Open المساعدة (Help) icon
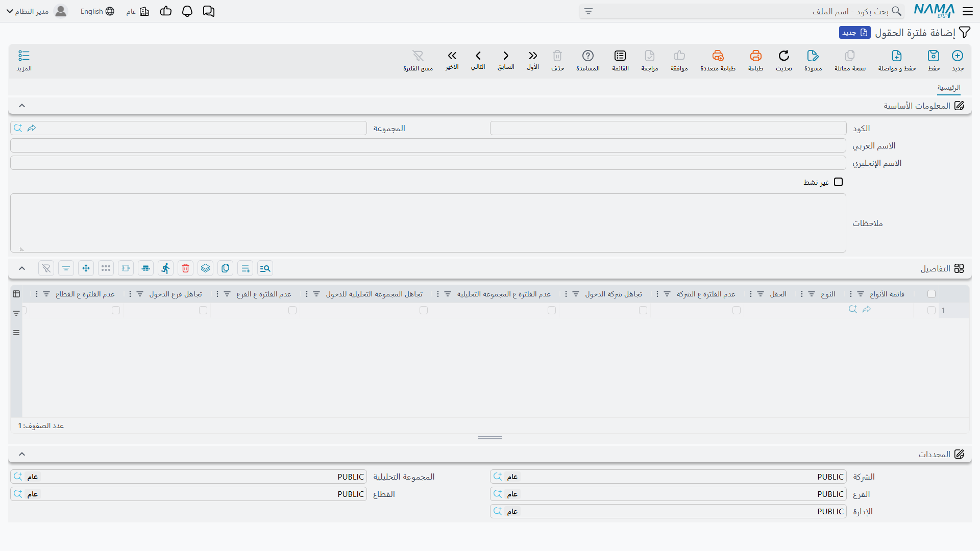This screenshot has height=551, width=980. click(588, 56)
